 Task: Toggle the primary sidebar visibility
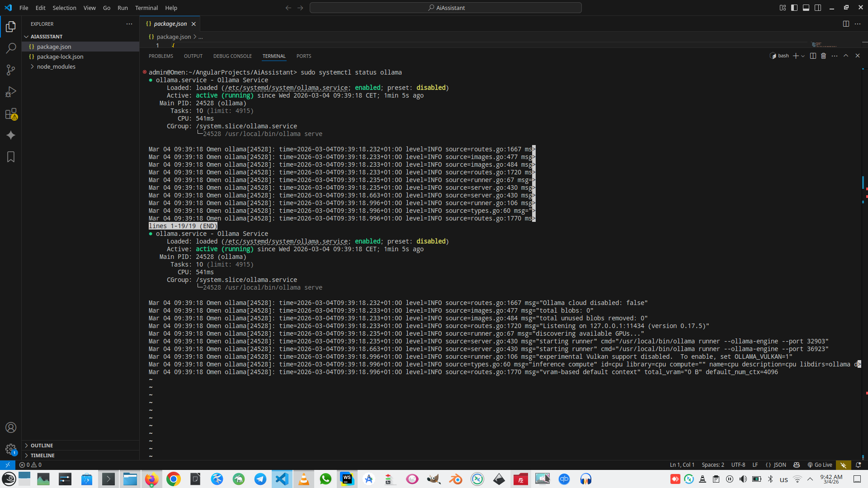pos(794,8)
